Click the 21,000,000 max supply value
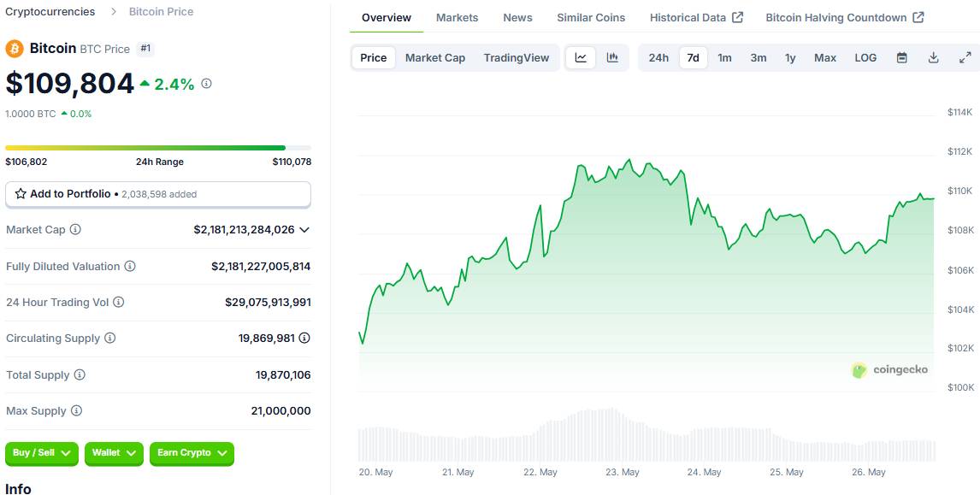Image resolution: width=980 pixels, height=495 pixels. (x=280, y=411)
